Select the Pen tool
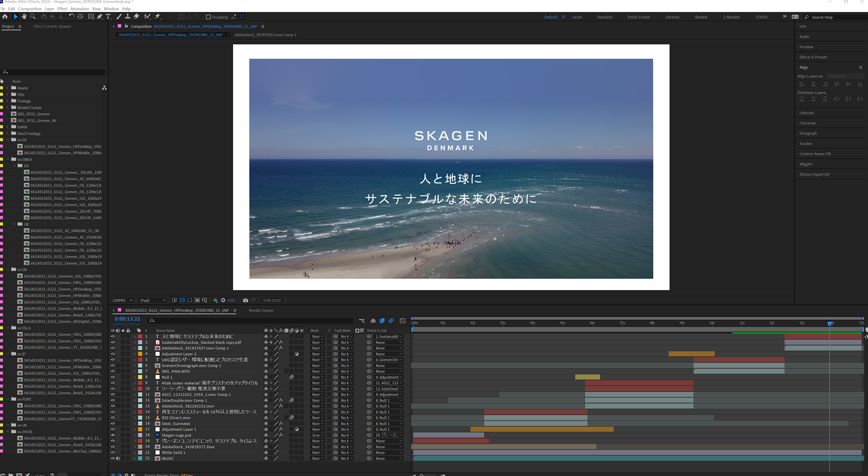The image size is (868, 476). click(x=99, y=17)
